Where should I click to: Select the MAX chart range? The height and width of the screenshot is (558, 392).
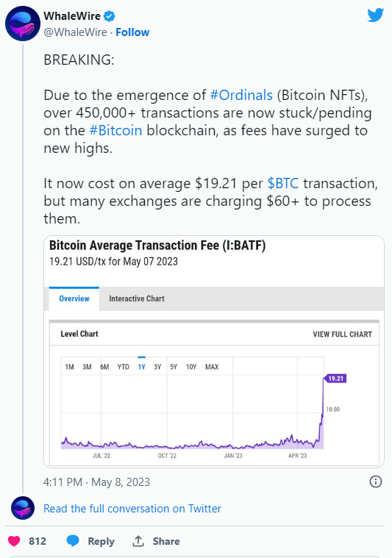212,367
